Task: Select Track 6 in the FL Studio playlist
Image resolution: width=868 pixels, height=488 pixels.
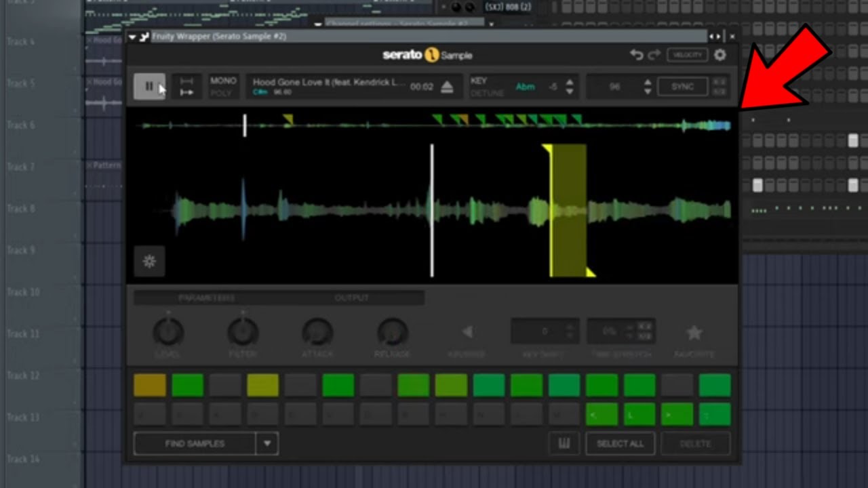Action: (21, 125)
